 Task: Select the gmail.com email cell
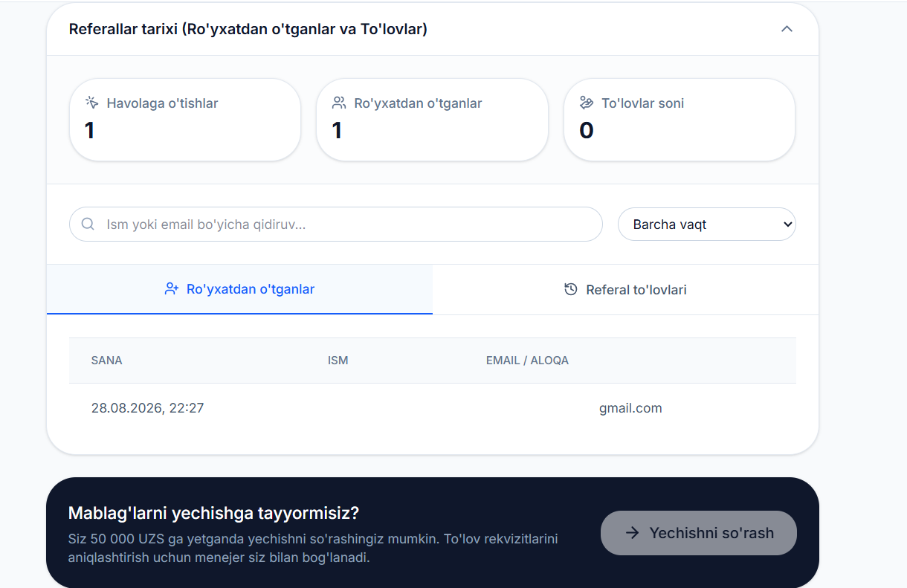[x=630, y=408]
